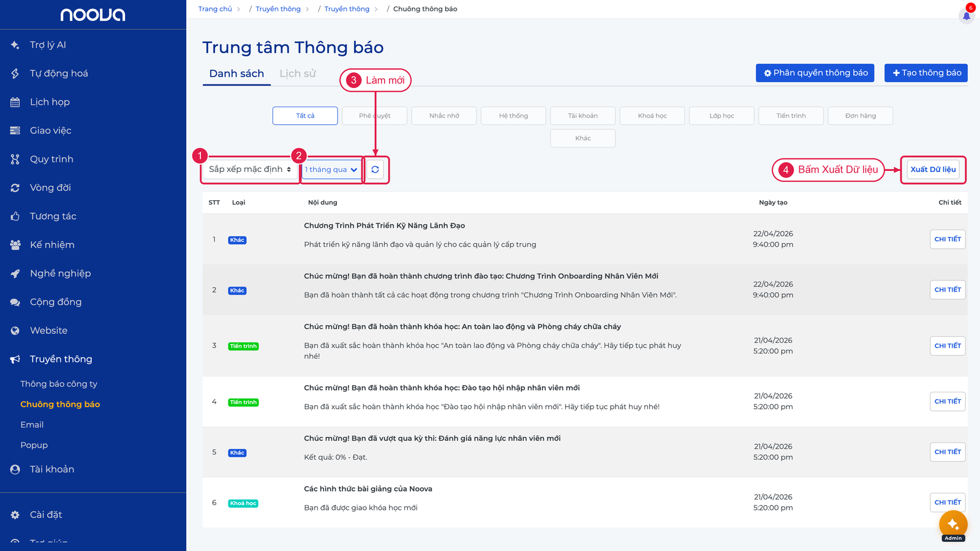Open the Thông báo công ty submenu item
The width and height of the screenshot is (980, 551).
click(59, 384)
